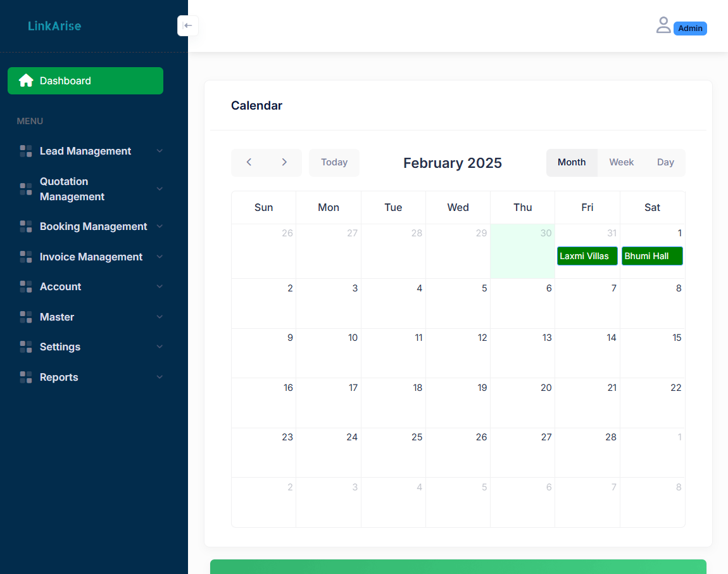This screenshot has height=574, width=728.
Task: Click the LinkArise logo link
Action: coord(54,26)
